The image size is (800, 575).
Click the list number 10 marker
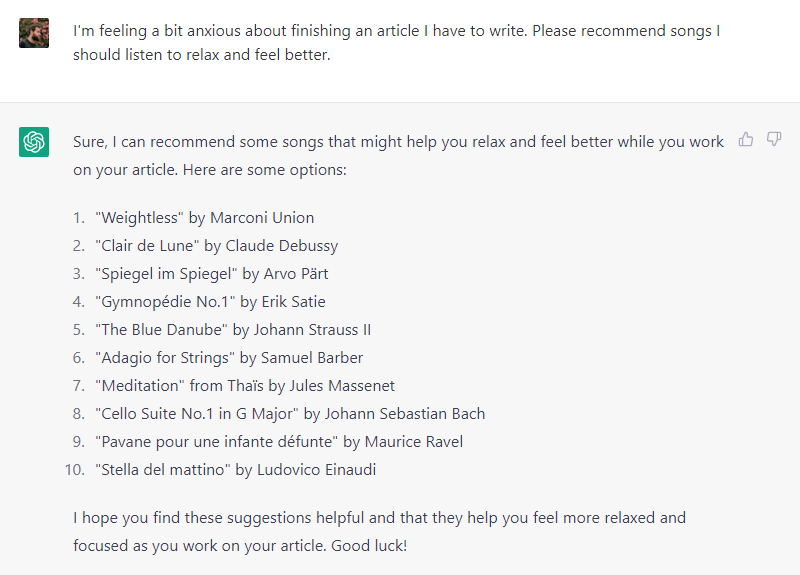[x=74, y=470]
